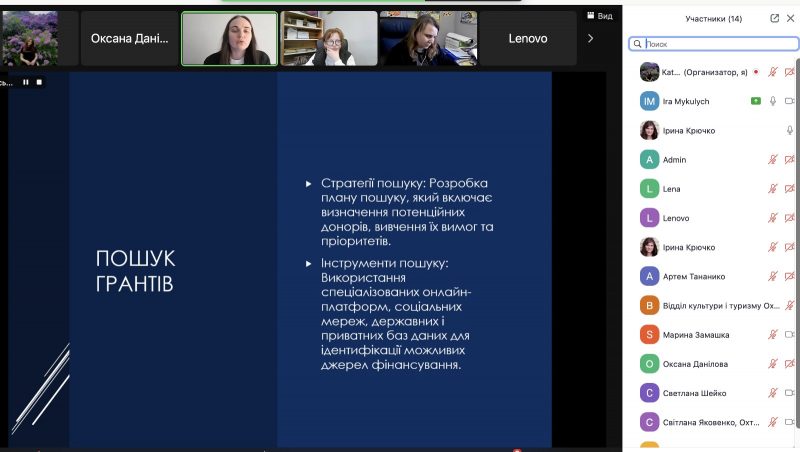Pop out the participants panel

774,18
